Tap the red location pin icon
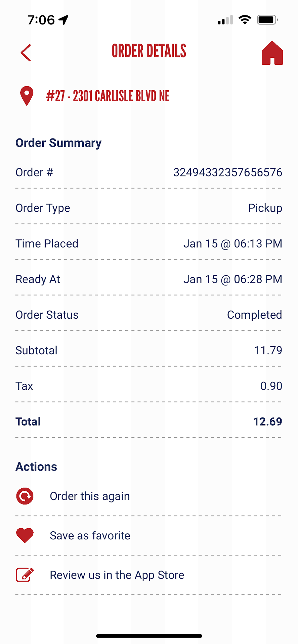This screenshot has width=298, height=644. 27,96
